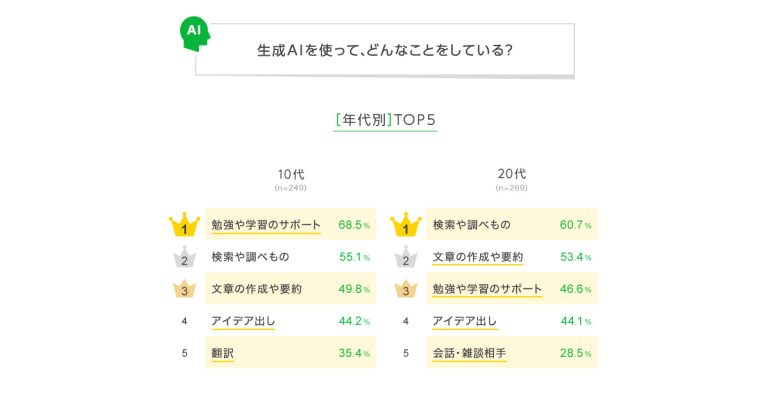Click the 68.5% value
The image size is (770, 400).
coord(354,225)
